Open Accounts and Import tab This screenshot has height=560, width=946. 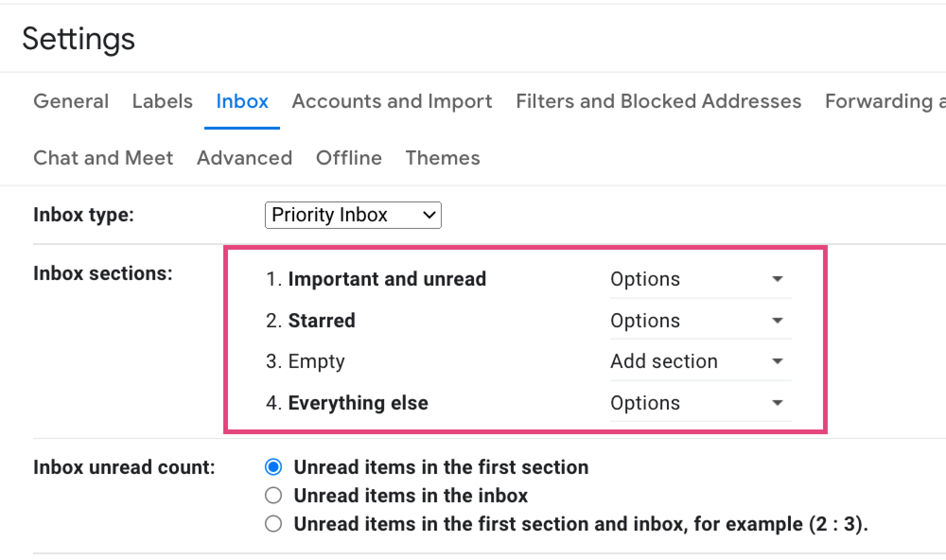pyautogui.click(x=392, y=101)
